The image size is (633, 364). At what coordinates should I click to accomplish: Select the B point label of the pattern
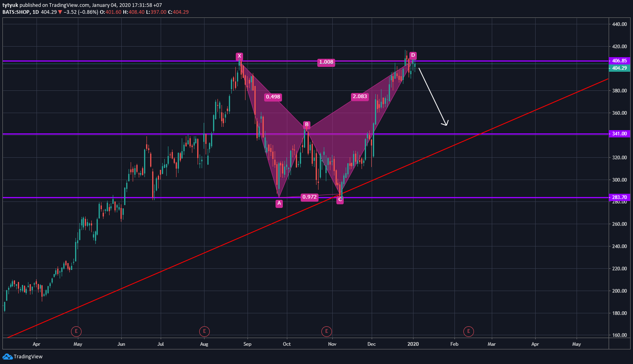pos(307,125)
